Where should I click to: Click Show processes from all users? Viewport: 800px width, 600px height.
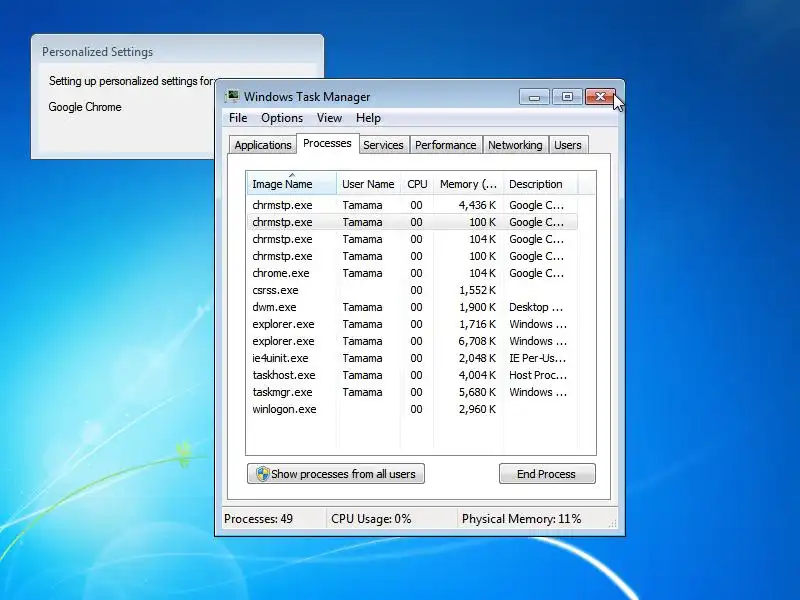pyautogui.click(x=336, y=474)
